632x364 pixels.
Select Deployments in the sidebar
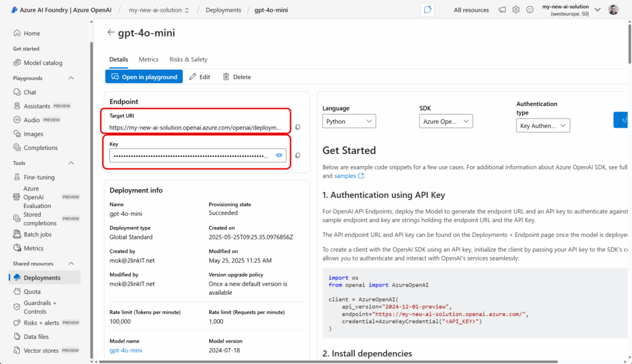(x=44, y=278)
